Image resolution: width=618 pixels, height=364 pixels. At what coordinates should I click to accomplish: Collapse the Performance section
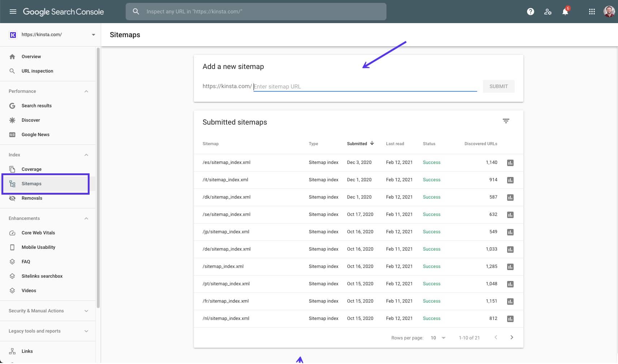pos(86,91)
